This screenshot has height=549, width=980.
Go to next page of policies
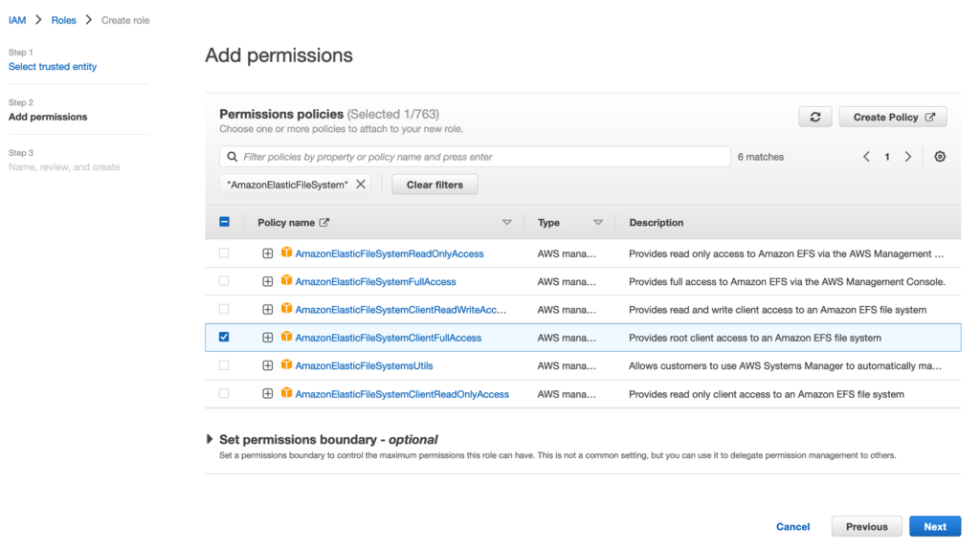click(908, 157)
